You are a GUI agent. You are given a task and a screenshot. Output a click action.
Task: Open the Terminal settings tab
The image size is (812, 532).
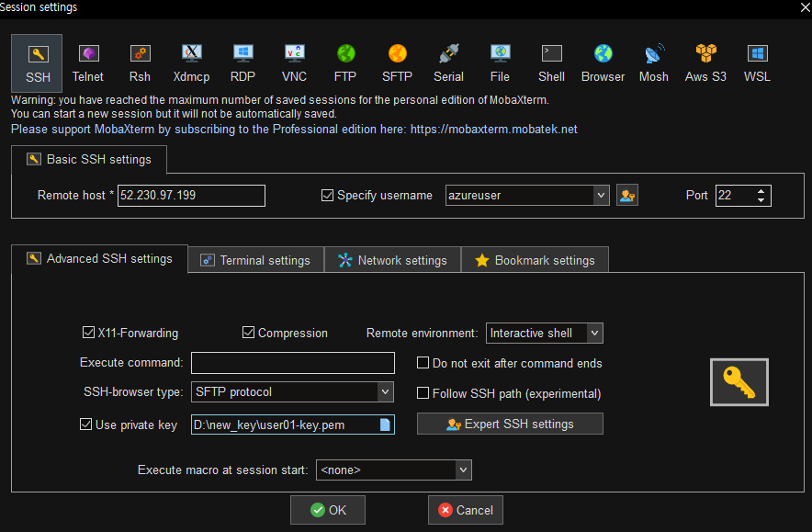(256, 260)
